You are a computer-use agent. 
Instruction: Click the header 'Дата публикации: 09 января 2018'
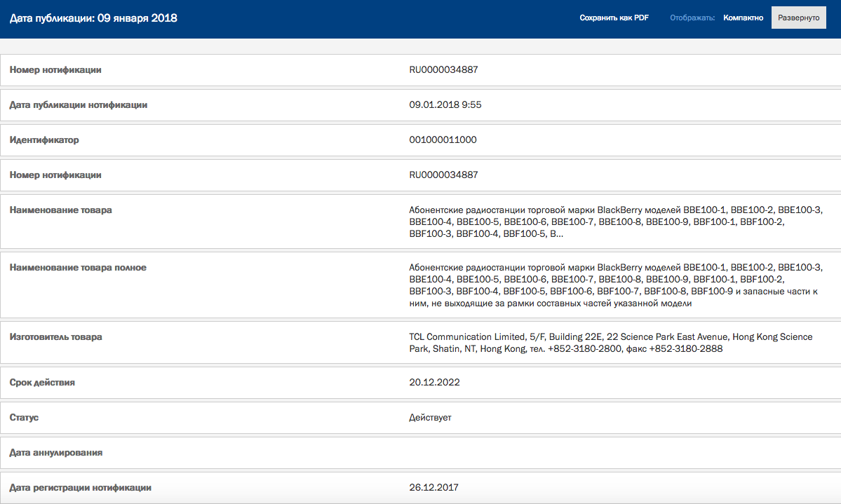(93, 18)
